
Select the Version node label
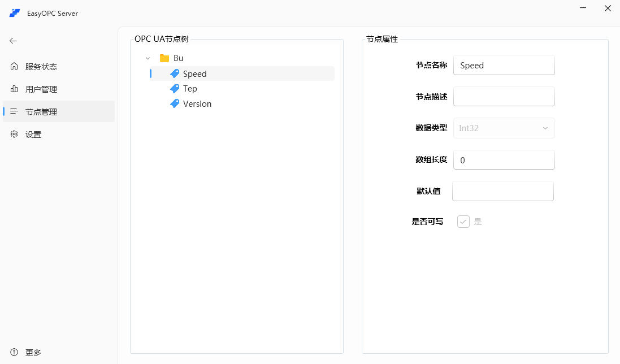coord(197,104)
